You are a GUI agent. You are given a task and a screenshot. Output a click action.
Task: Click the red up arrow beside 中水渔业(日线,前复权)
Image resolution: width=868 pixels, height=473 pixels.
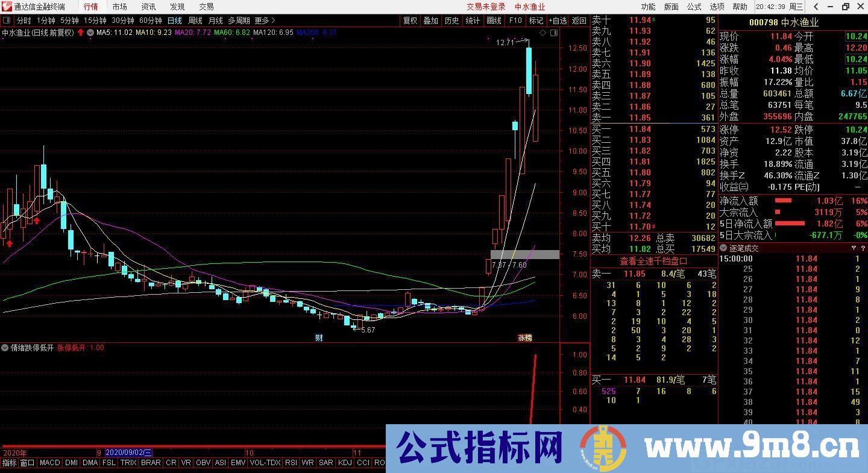pos(81,33)
